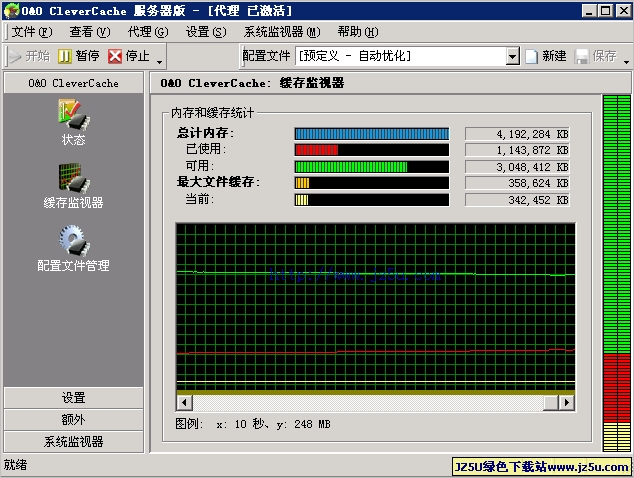The width and height of the screenshot is (634, 478).
Task: Click the 已使用 red memory bar
Action: pos(372,150)
